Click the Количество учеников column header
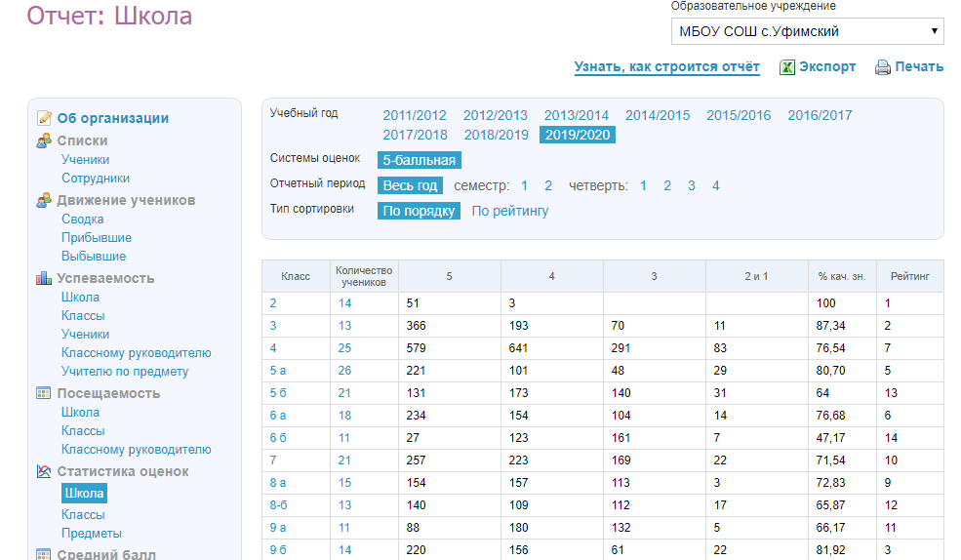 [x=364, y=276]
